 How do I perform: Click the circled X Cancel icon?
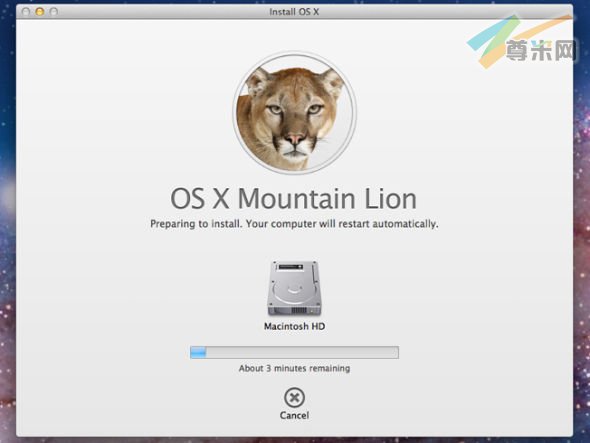coord(294,397)
